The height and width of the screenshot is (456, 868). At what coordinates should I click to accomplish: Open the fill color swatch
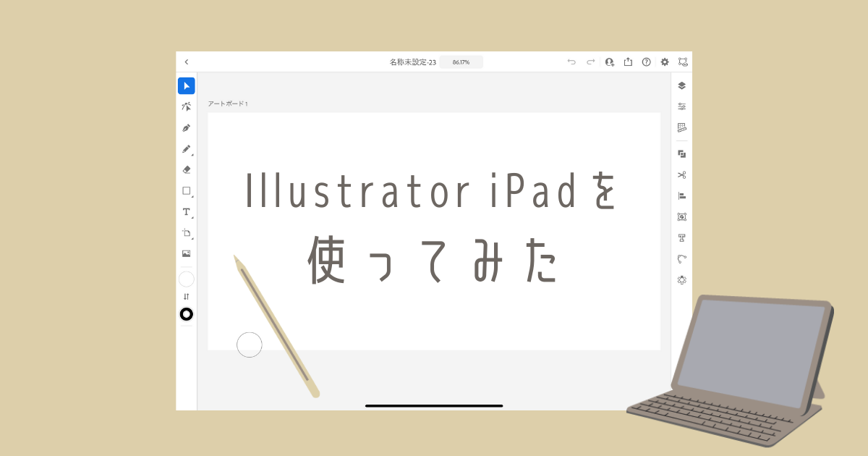click(x=187, y=279)
